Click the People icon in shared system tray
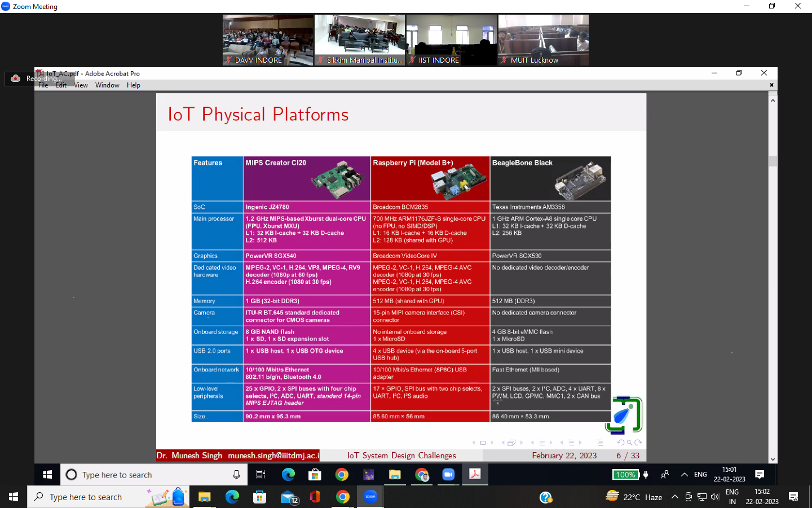Viewport: 812px width, 508px height. 665,475
